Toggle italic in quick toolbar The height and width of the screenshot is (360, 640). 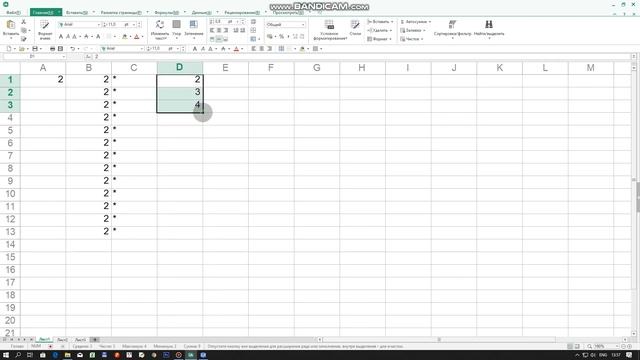[x=203, y=49]
